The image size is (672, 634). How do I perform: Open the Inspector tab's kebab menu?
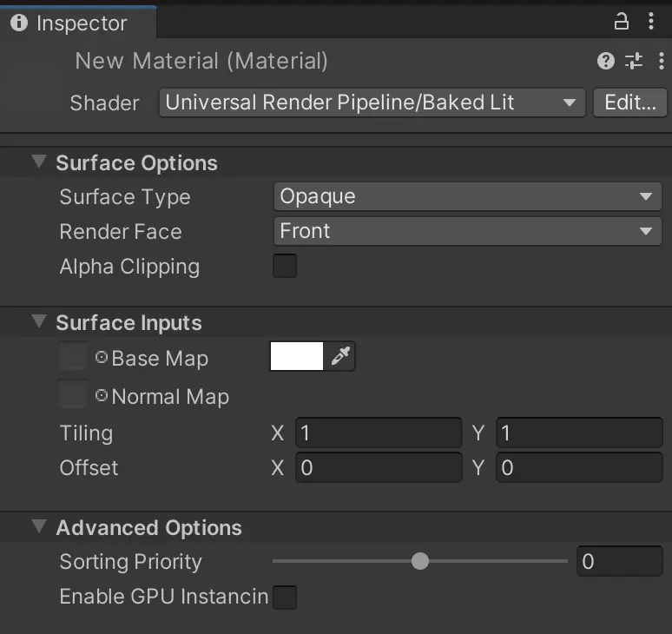pos(651,22)
